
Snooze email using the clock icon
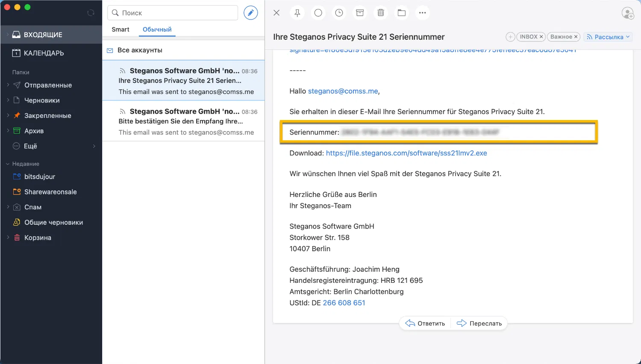339,13
